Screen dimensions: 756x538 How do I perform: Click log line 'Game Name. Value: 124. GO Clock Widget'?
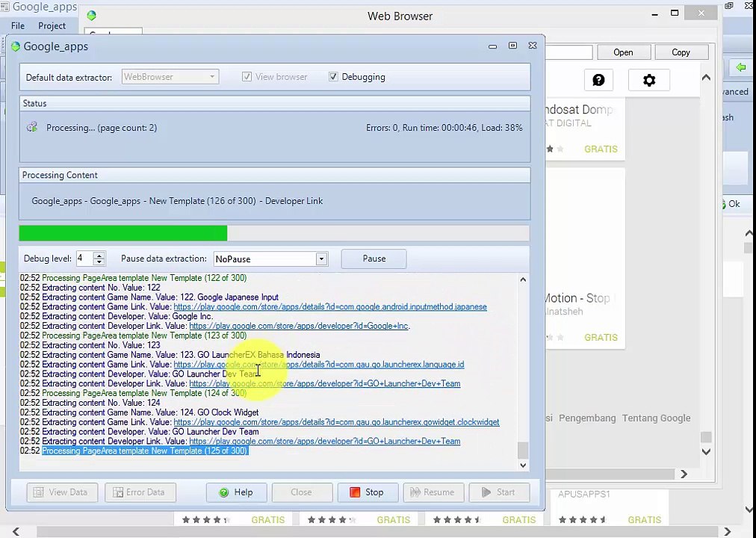click(140, 412)
